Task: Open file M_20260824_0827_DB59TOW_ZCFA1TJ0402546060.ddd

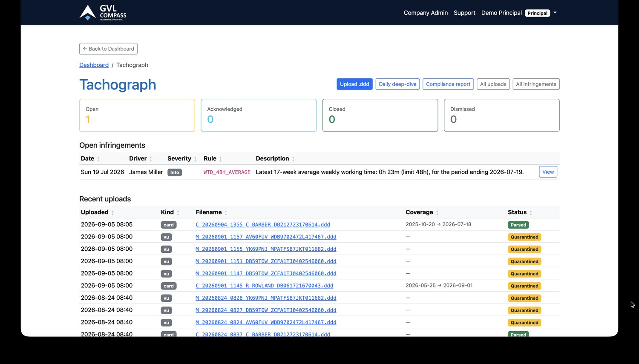Action: 266,310
